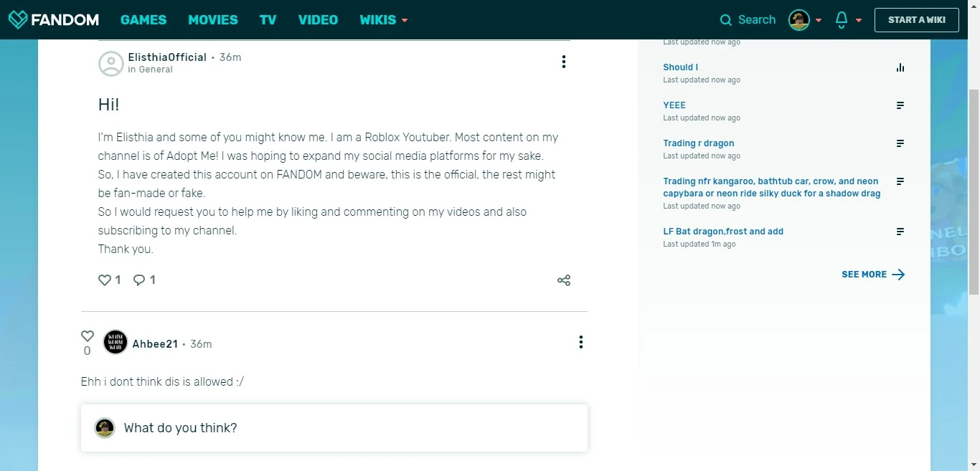The image size is (980, 471).
Task: Open the Should I post link
Action: (681, 67)
